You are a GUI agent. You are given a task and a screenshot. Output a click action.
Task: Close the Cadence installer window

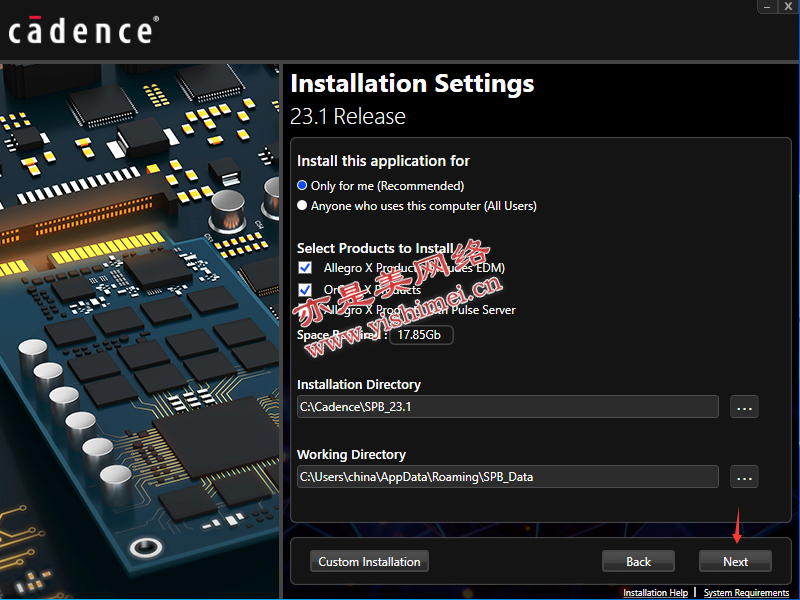pyautogui.click(x=788, y=7)
